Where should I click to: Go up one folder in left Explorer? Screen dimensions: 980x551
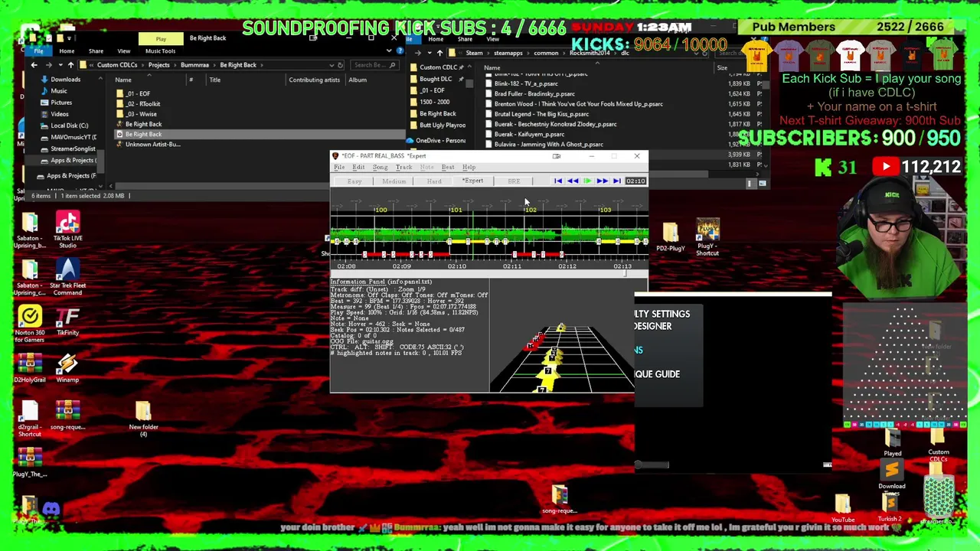pyautogui.click(x=70, y=65)
